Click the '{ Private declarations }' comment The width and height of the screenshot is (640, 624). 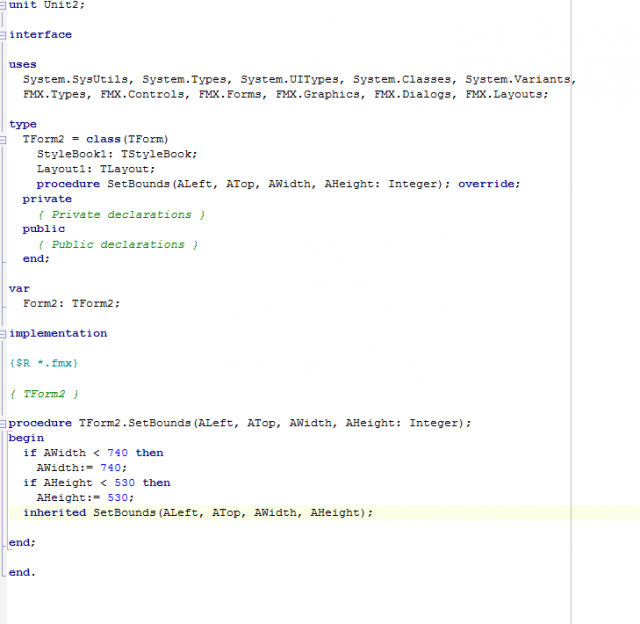coord(121,214)
